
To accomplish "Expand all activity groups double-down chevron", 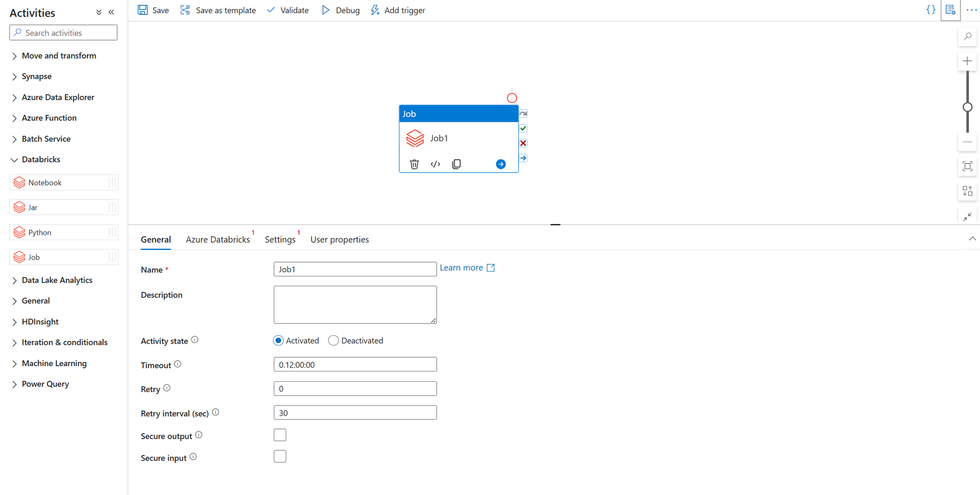I will coord(98,12).
